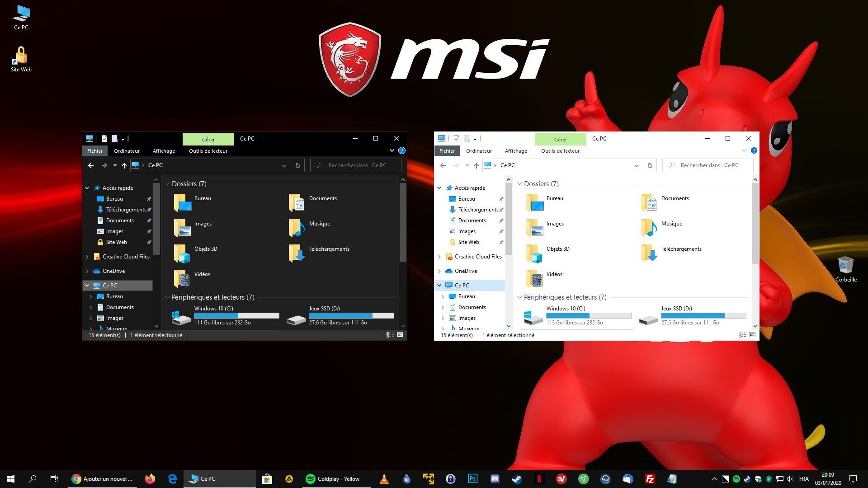Expand ribbon chevron in dark window

click(x=392, y=150)
